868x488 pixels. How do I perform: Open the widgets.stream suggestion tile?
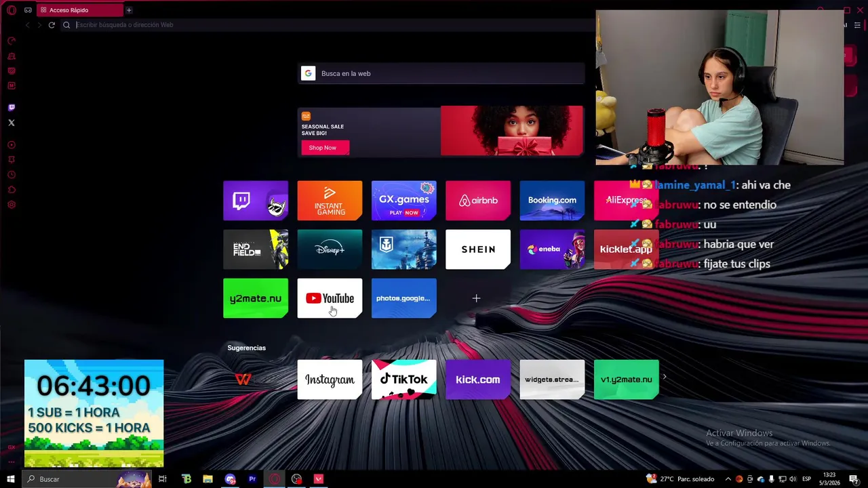point(552,380)
